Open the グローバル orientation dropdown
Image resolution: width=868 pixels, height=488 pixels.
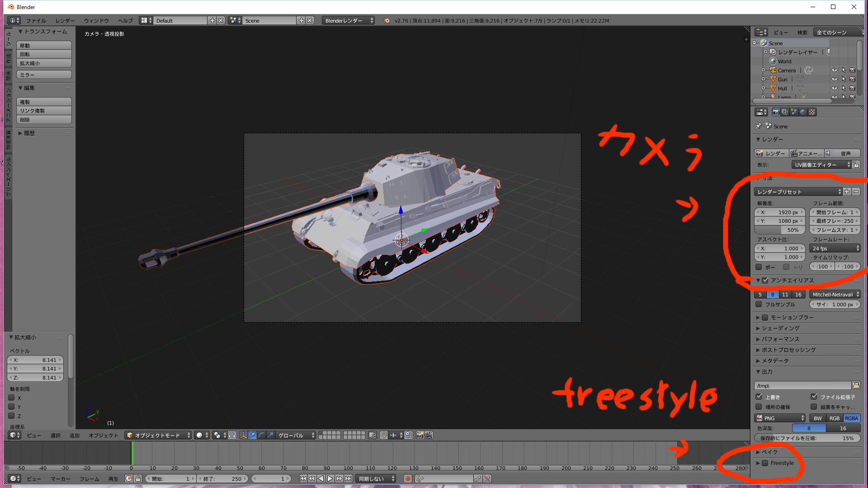(x=296, y=435)
